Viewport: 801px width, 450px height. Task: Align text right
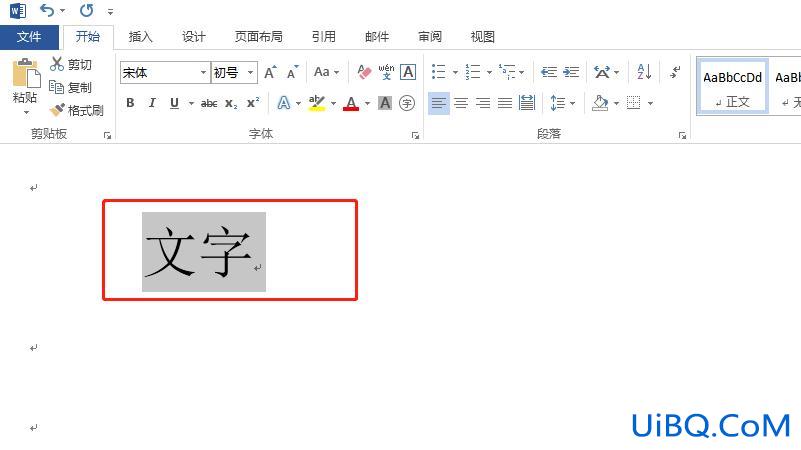click(x=483, y=103)
